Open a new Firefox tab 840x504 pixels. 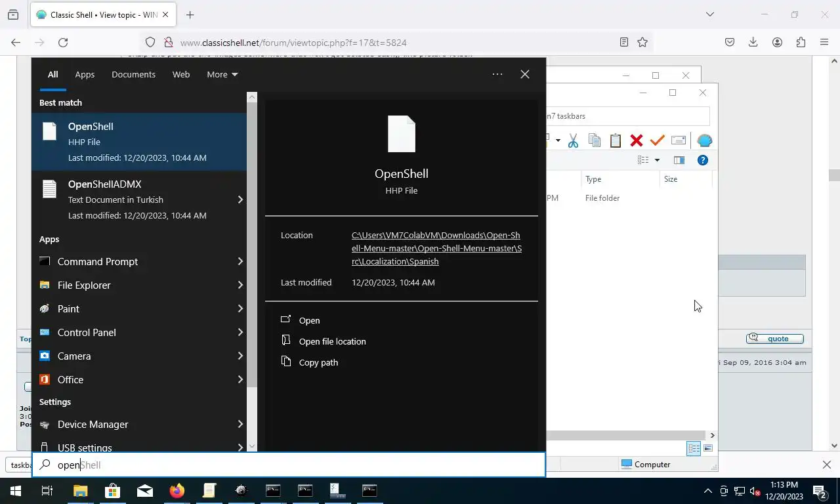190,14
